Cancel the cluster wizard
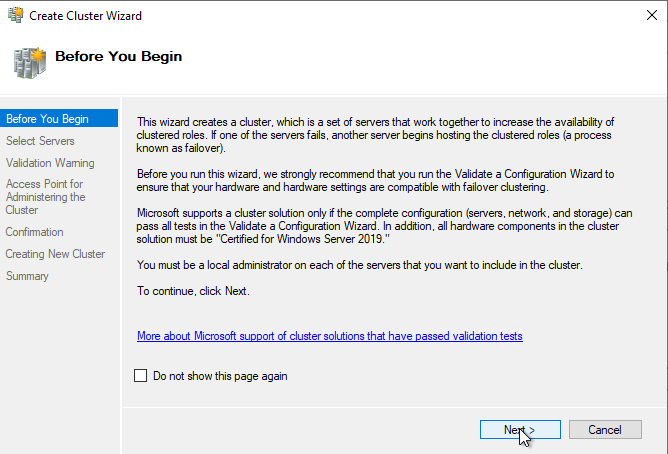Screen dimensions: 668x454 605,430
